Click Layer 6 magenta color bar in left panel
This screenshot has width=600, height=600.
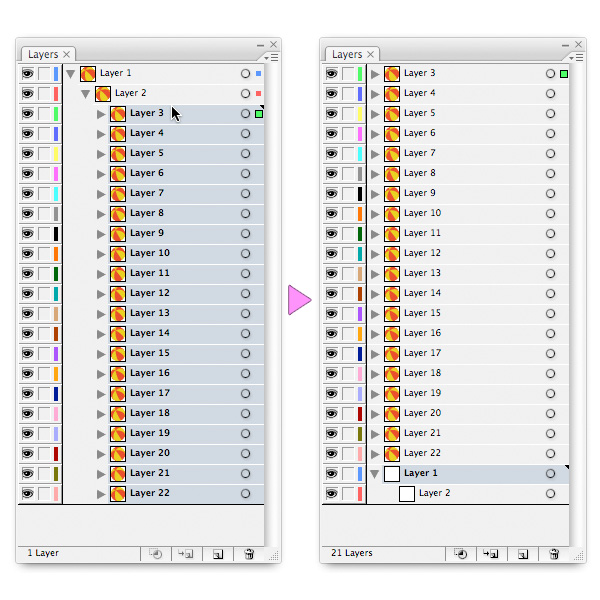[x=56, y=174]
